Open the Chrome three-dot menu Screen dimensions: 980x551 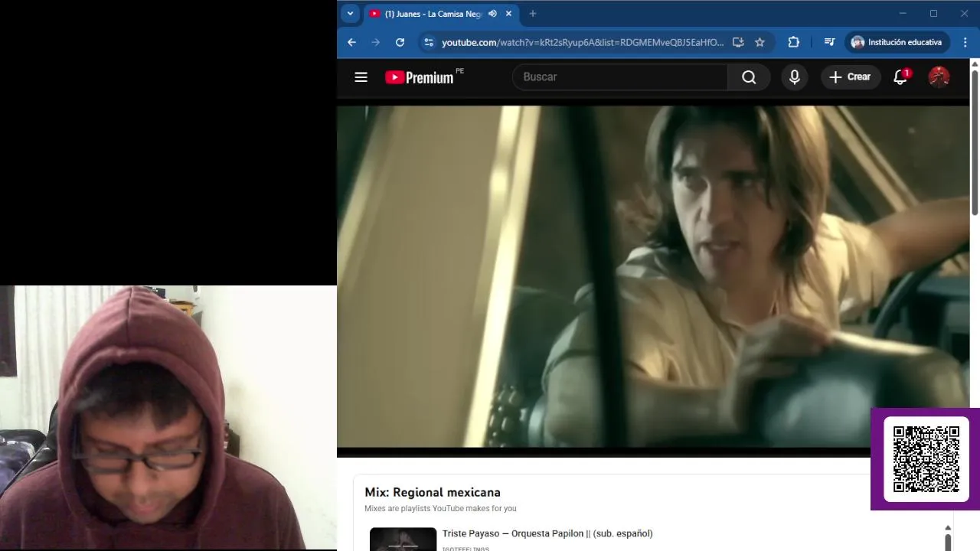coord(965,42)
